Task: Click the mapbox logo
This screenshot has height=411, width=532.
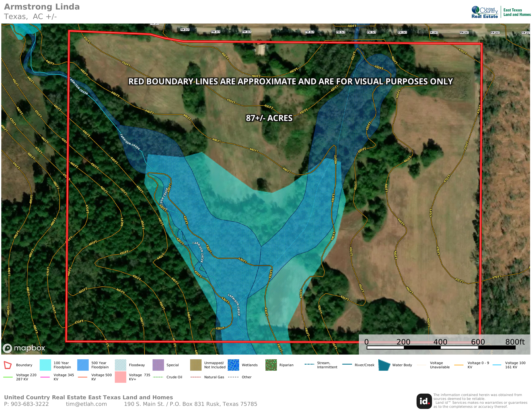Action: pos(24,348)
